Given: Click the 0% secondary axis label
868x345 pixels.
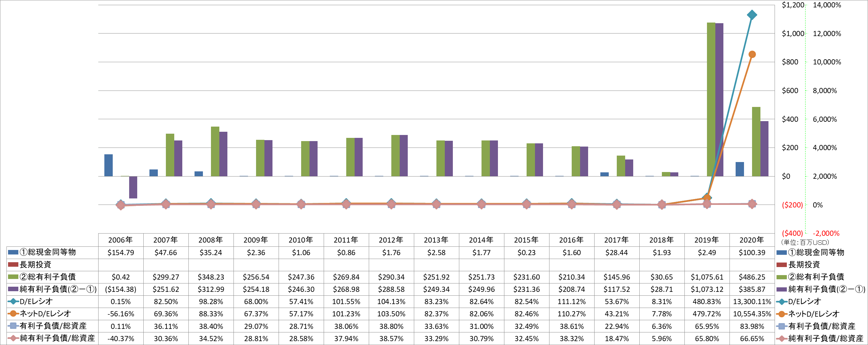Looking at the screenshot, I should (817, 205).
